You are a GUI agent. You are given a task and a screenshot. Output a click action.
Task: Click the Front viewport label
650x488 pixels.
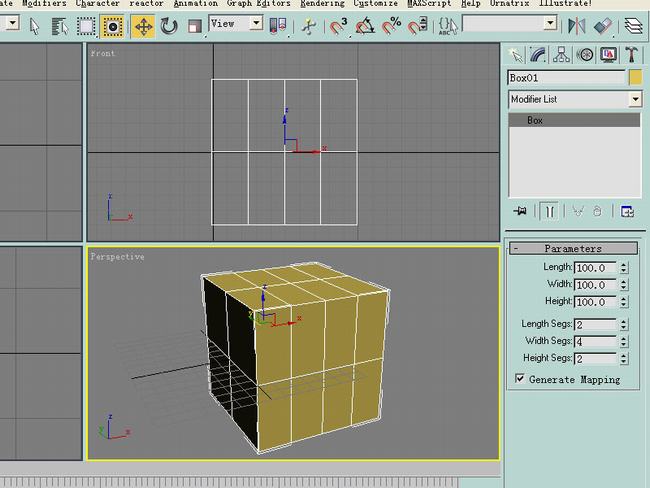click(x=102, y=53)
